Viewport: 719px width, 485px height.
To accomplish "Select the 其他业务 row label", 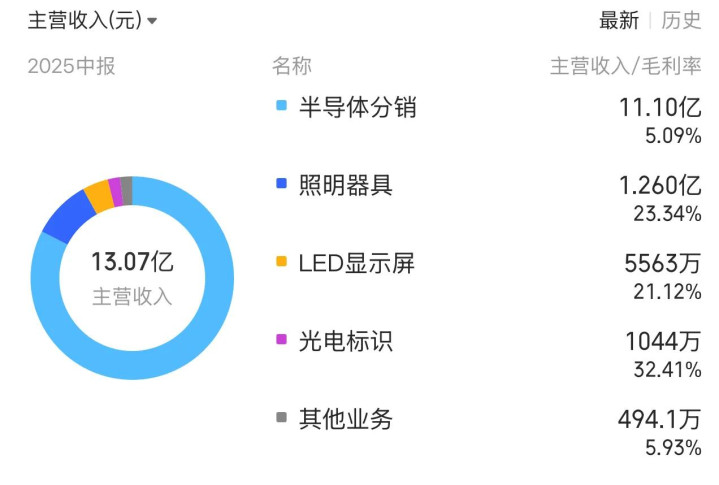I will coord(345,419).
